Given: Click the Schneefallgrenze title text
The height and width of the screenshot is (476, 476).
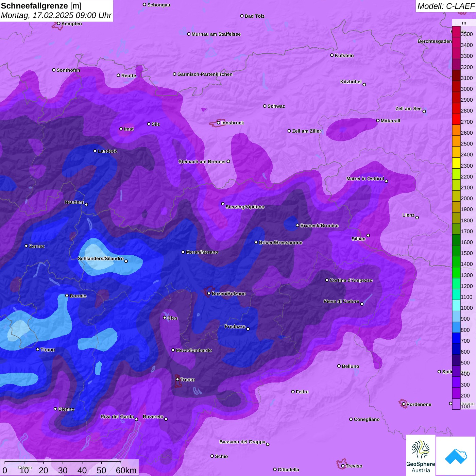Looking at the screenshot, I should (x=35, y=6).
